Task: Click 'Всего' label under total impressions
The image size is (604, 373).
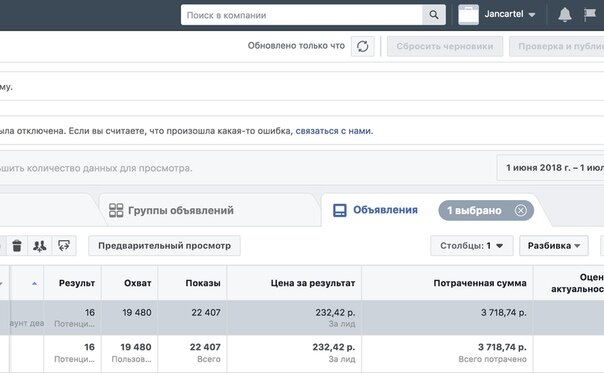Action: pyautogui.click(x=209, y=359)
